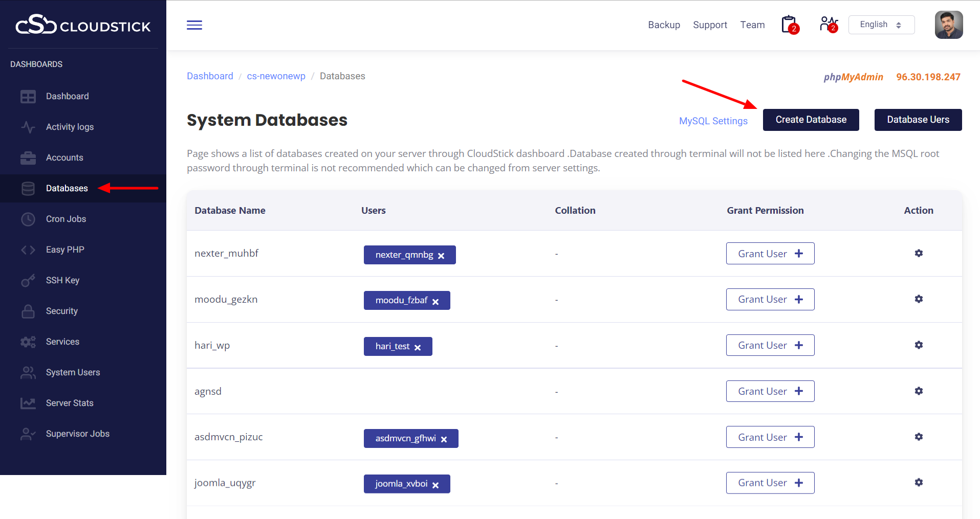980x519 pixels.
Task: Open the English language dropdown
Action: tap(881, 25)
